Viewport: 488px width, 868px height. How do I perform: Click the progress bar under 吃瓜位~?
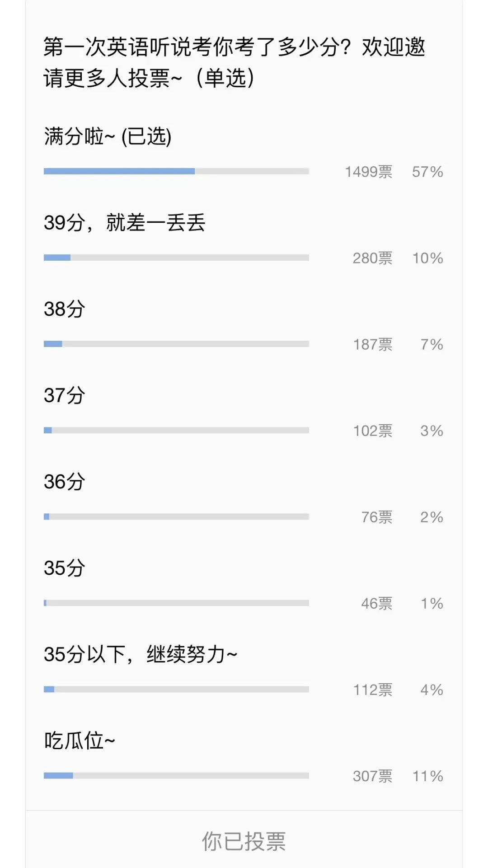(x=176, y=776)
